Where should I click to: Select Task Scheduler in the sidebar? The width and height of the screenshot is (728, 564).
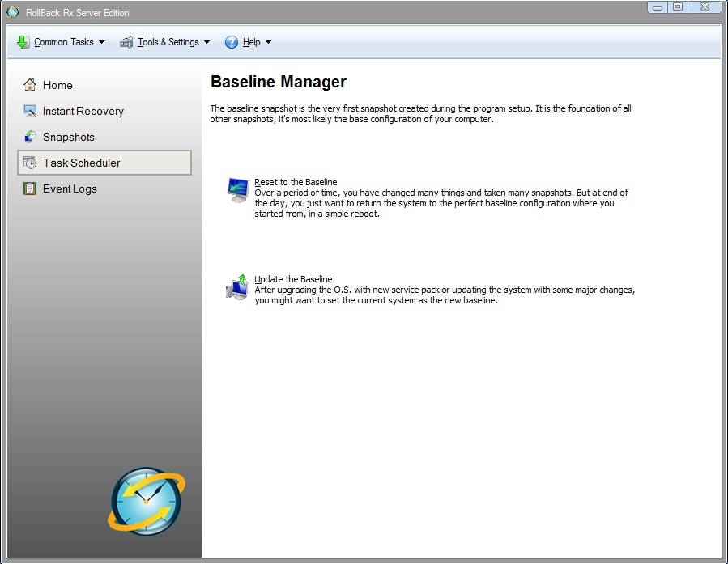(x=104, y=163)
